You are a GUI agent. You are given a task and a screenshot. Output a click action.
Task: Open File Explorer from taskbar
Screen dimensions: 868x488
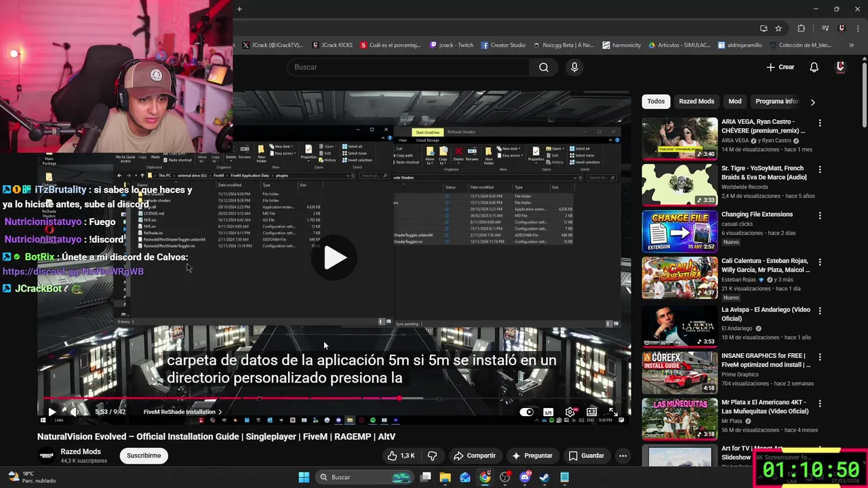(x=446, y=477)
